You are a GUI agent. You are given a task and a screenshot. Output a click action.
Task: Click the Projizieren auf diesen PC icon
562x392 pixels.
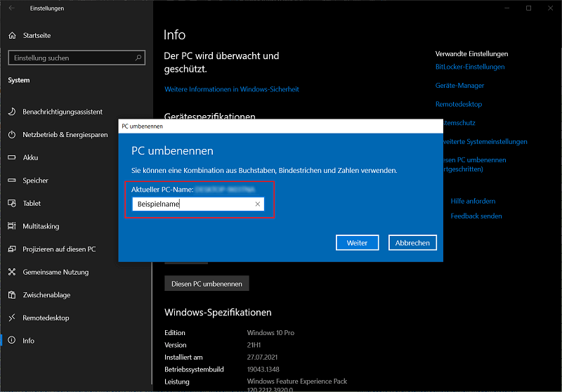[12, 249]
